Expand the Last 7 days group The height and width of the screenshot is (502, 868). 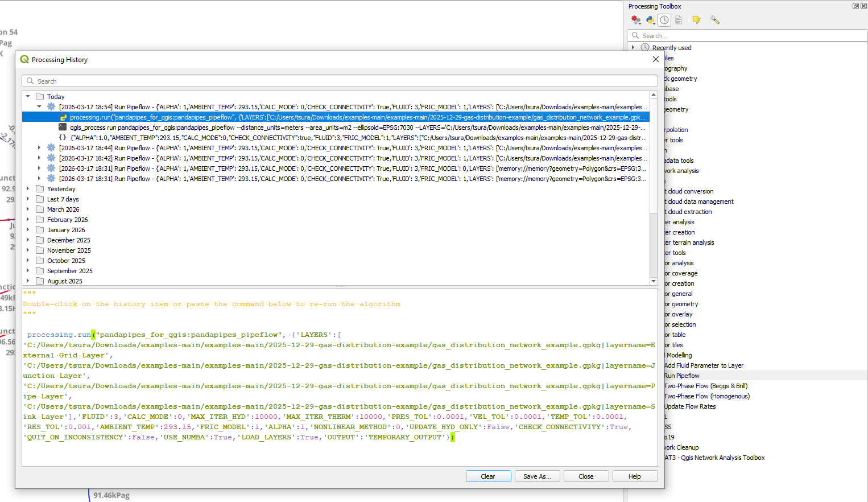click(x=28, y=199)
